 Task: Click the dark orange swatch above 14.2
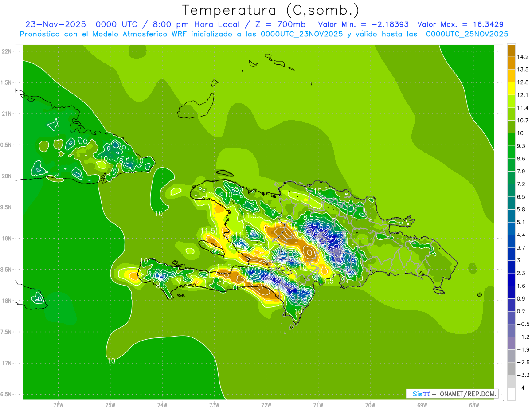(511, 51)
